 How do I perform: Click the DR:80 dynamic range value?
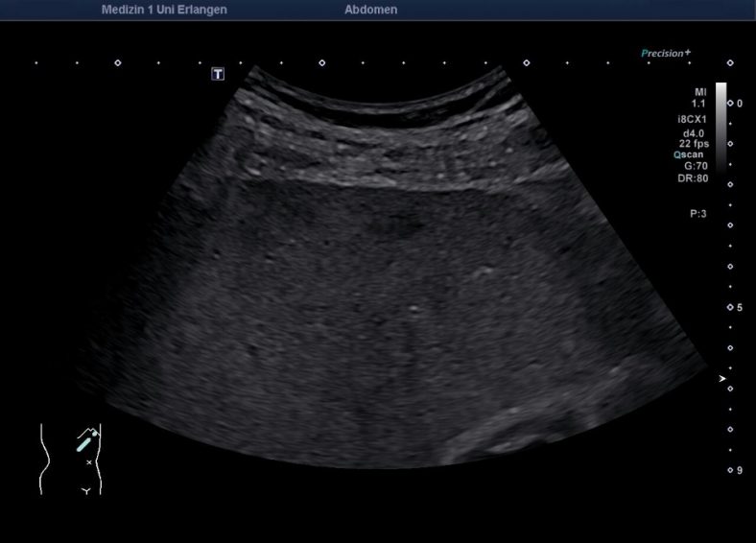coord(693,177)
